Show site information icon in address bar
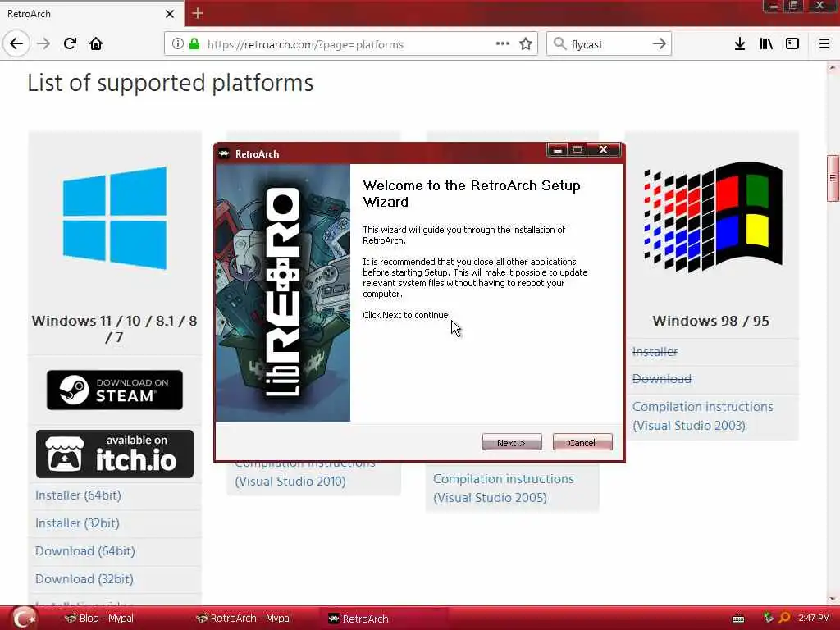 click(x=178, y=44)
